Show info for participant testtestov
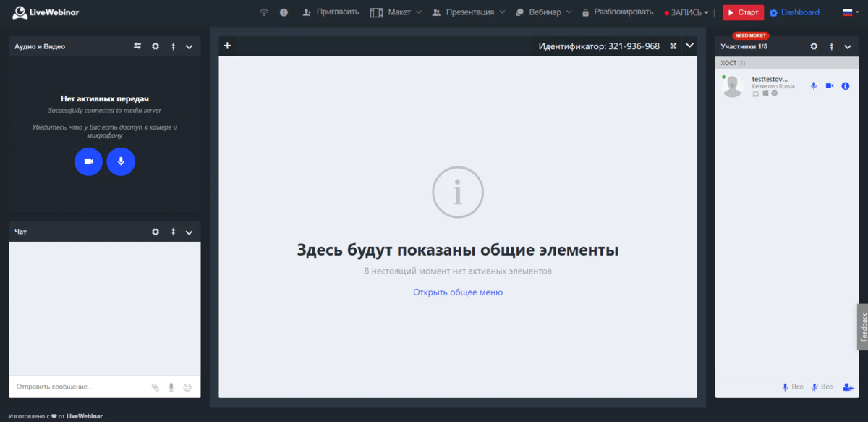868x422 pixels. (846, 86)
